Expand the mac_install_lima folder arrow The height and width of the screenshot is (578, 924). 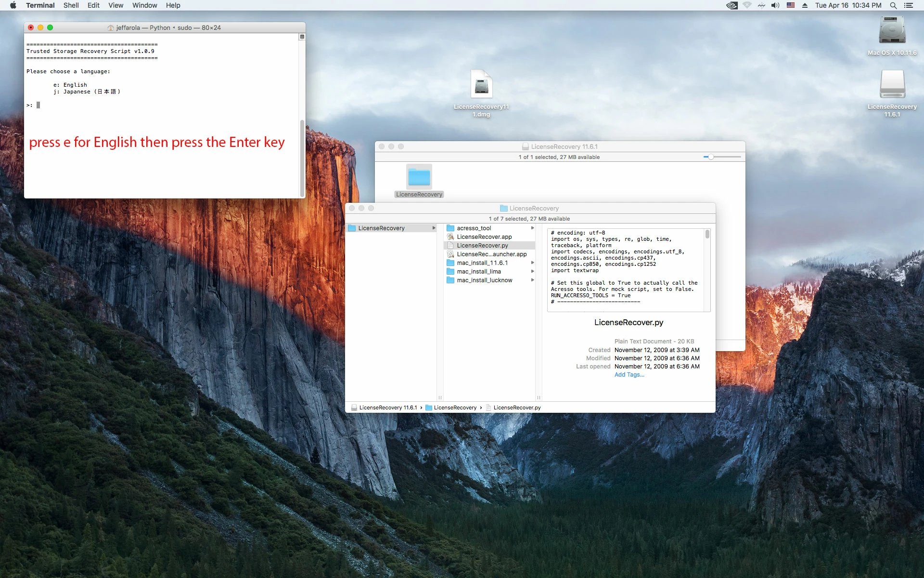tap(532, 272)
